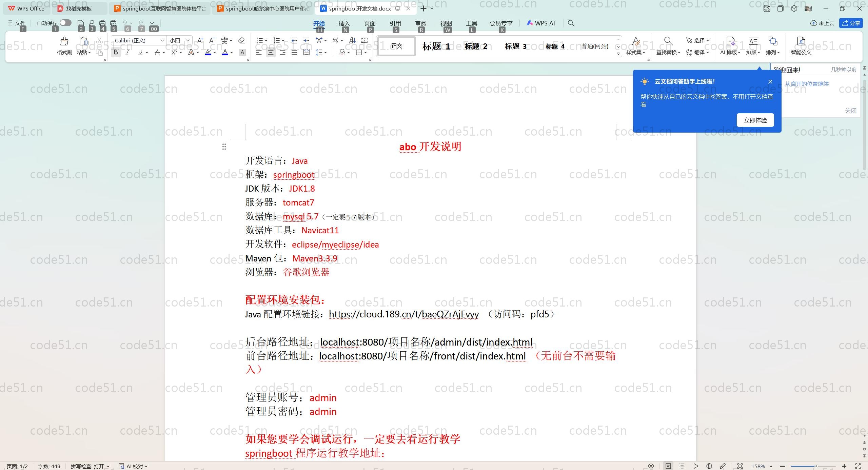
Task: Click the clear formatting eraser icon
Action: point(241,40)
